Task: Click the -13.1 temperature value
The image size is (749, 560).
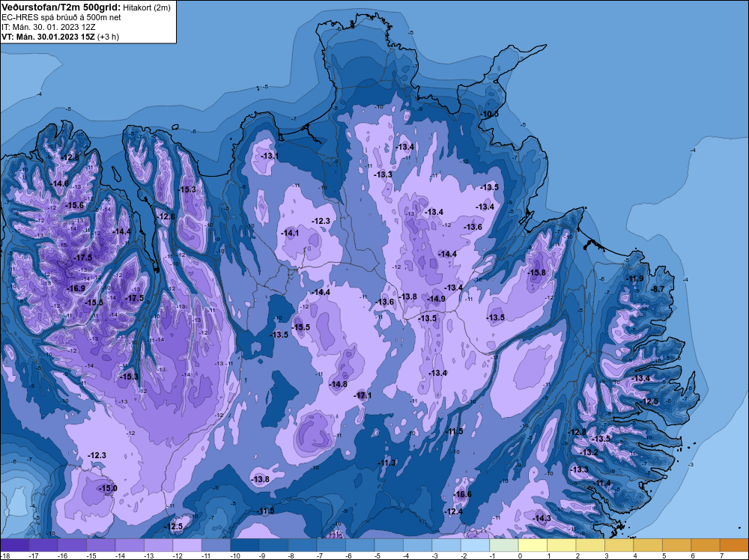Action: pos(270,156)
